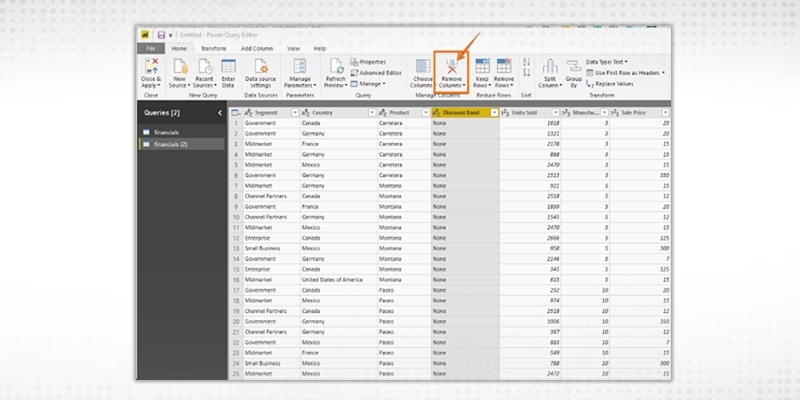The width and height of the screenshot is (800, 400).
Task: Open query Properties
Action: tap(368, 62)
